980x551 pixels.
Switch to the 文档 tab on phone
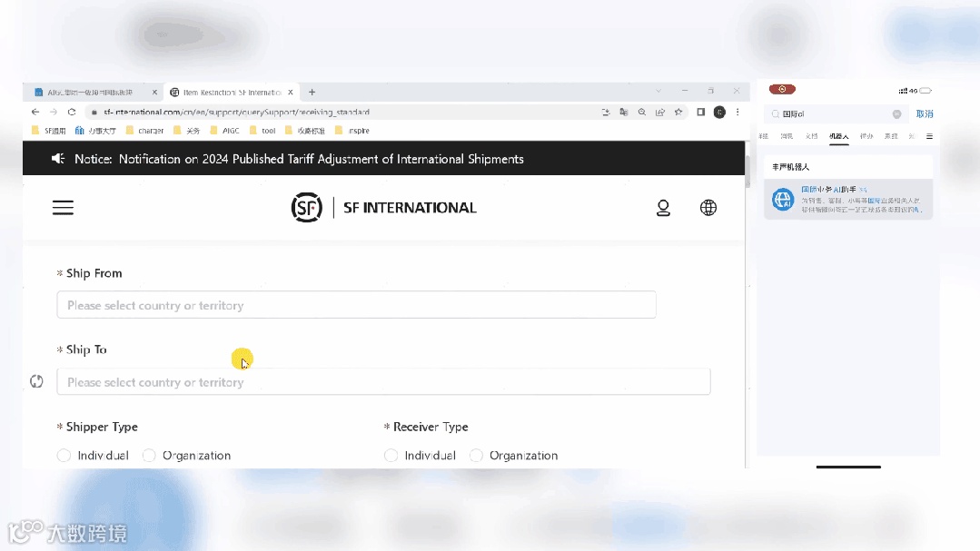811,136
